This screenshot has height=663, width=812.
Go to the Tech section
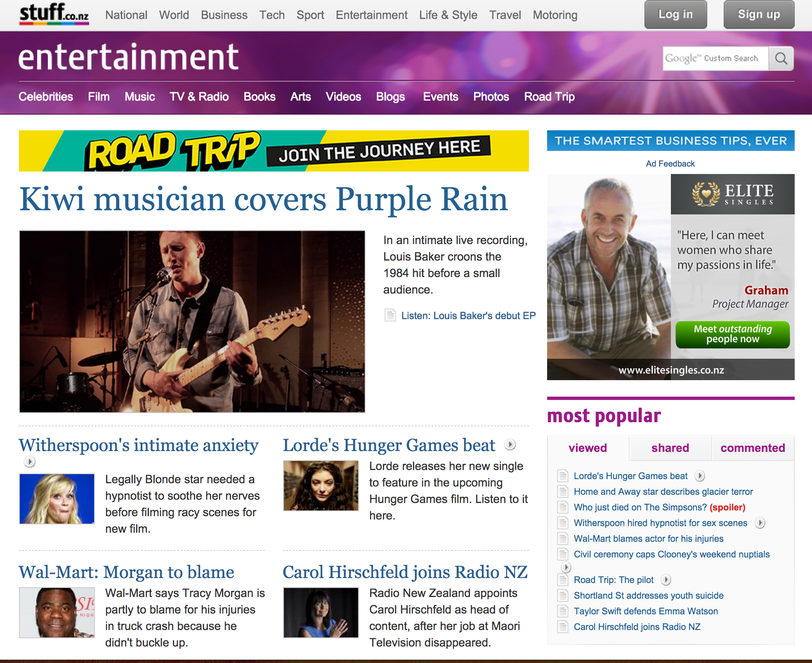(x=272, y=15)
